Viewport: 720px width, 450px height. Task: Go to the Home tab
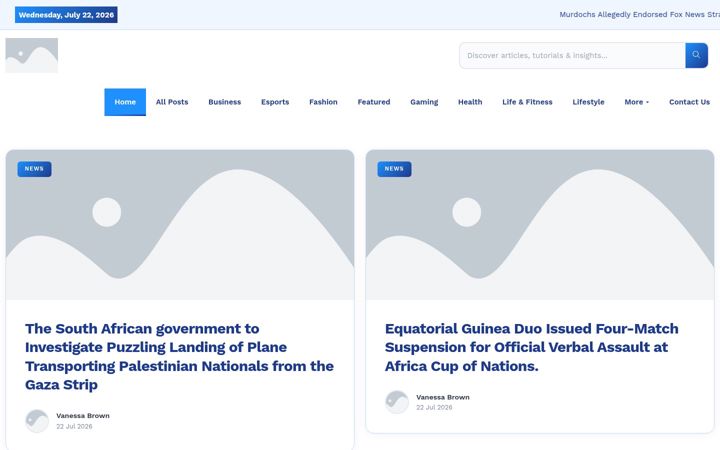[125, 102]
